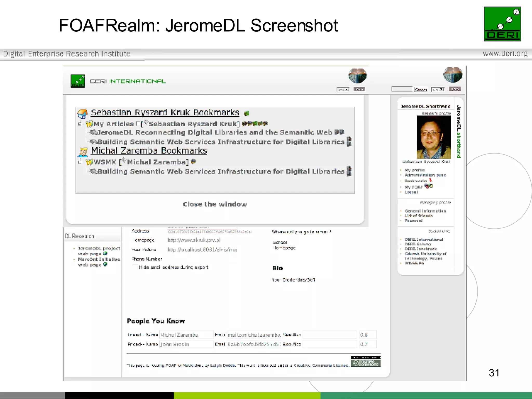Open the Sebastian Ryszard Kruk Bookmarks heading link
Image resolution: width=532 pixels, height=399 pixels.
(165, 112)
